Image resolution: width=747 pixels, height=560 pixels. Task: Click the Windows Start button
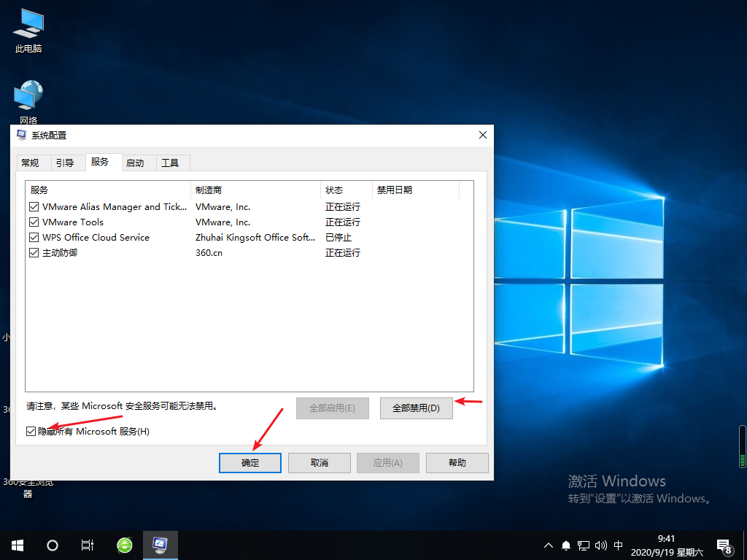click(16, 545)
